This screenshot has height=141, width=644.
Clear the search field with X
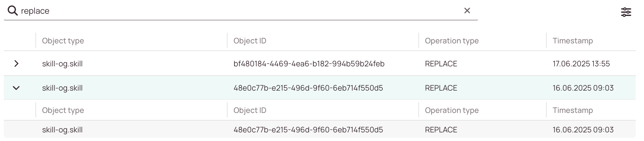point(467,11)
